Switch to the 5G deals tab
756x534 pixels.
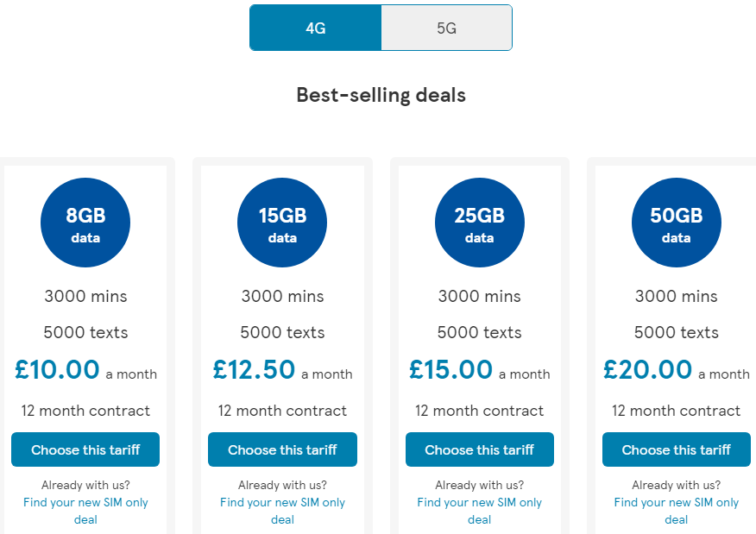tap(446, 28)
